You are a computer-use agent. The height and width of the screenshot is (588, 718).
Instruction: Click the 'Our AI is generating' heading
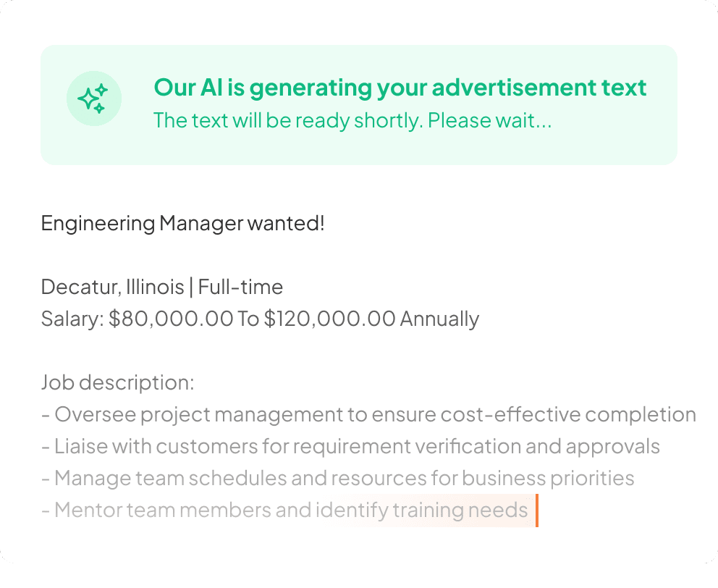click(400, 88)
